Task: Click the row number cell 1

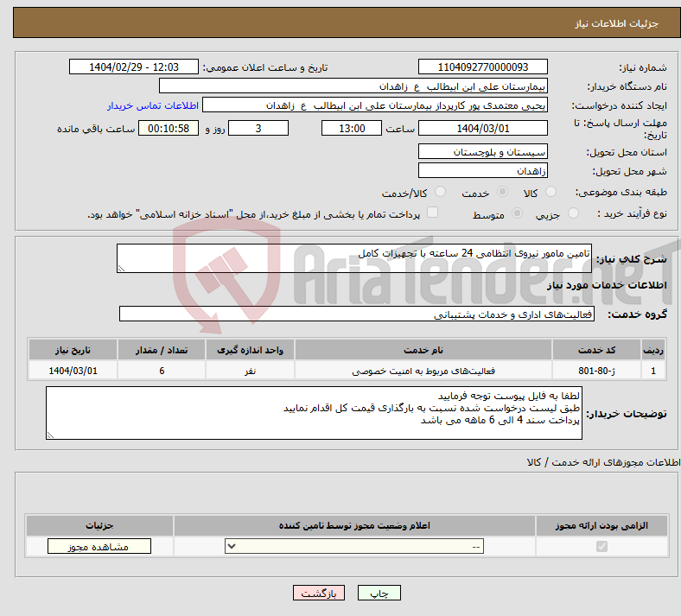Action: pos(653,371)
